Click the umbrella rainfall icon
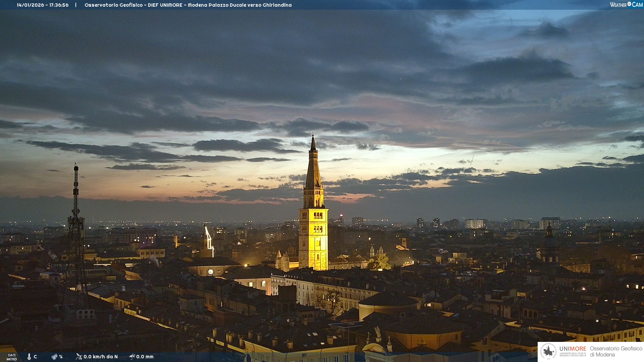644x362 pixels. point(132,357)
